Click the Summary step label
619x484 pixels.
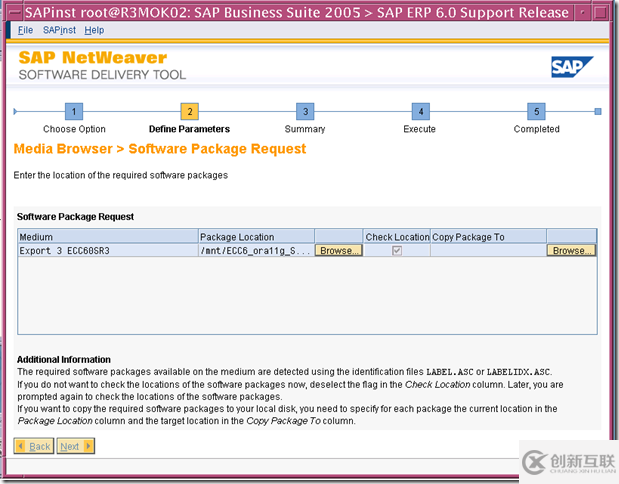point(305,129)
